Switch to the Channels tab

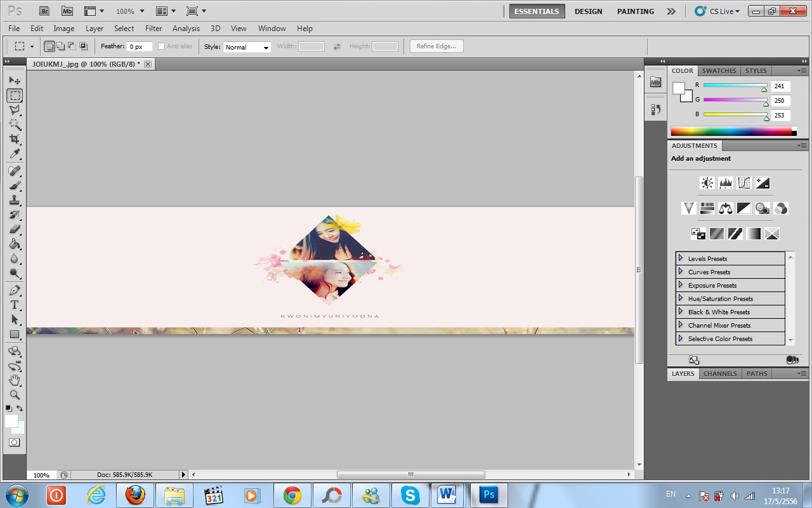click(720, 373)
